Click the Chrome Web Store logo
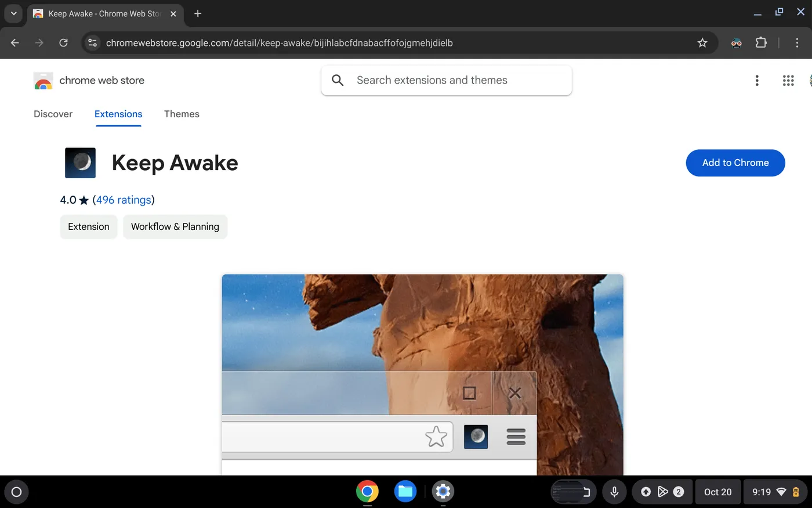Screen dimensions: 812x508 (43, 81)
